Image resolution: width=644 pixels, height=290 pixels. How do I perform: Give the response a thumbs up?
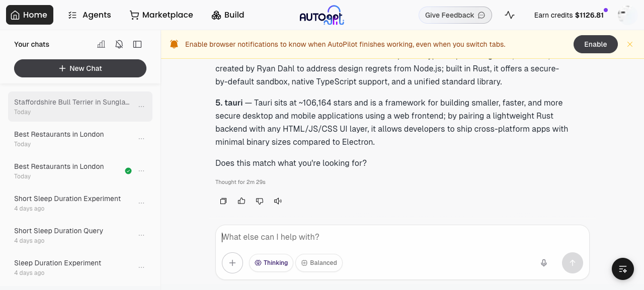tap(242, 201)
